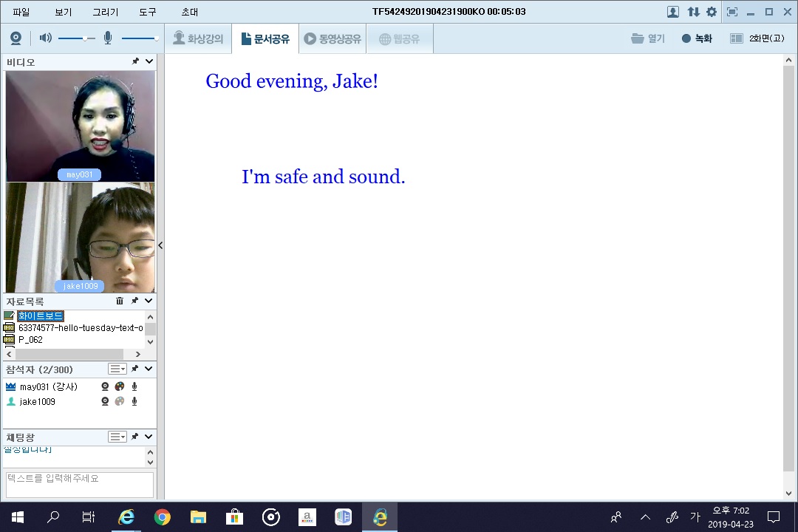This screenshot has height=532, width=798.
Task: Start recording with the 녹화 button
Action: tap(697, 38)
